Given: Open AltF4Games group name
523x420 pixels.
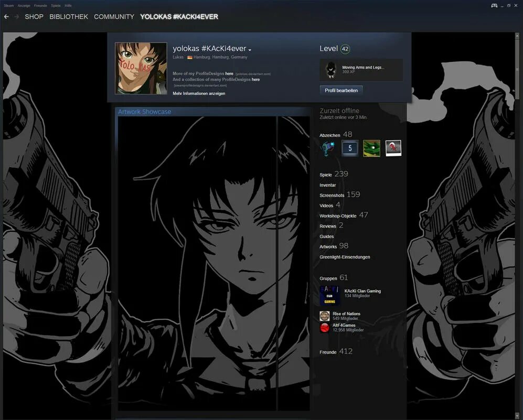Looking at the screenshot, I should click(x=344, y=325).
